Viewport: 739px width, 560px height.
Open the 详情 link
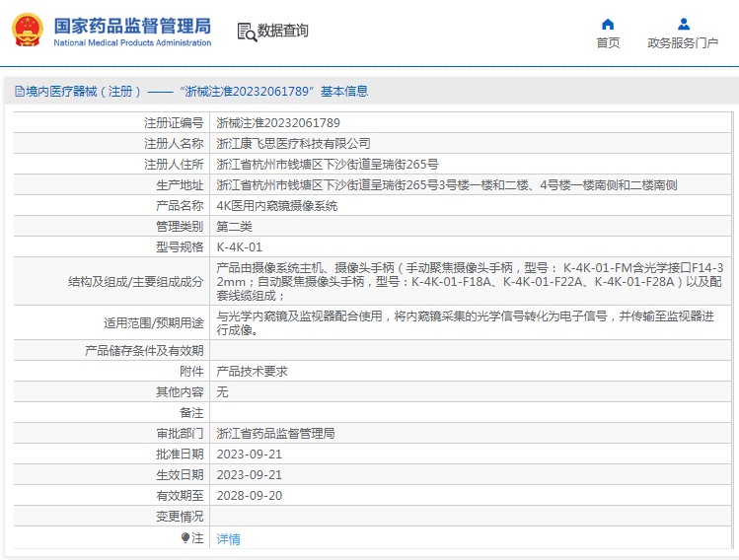tap(228, 539)
